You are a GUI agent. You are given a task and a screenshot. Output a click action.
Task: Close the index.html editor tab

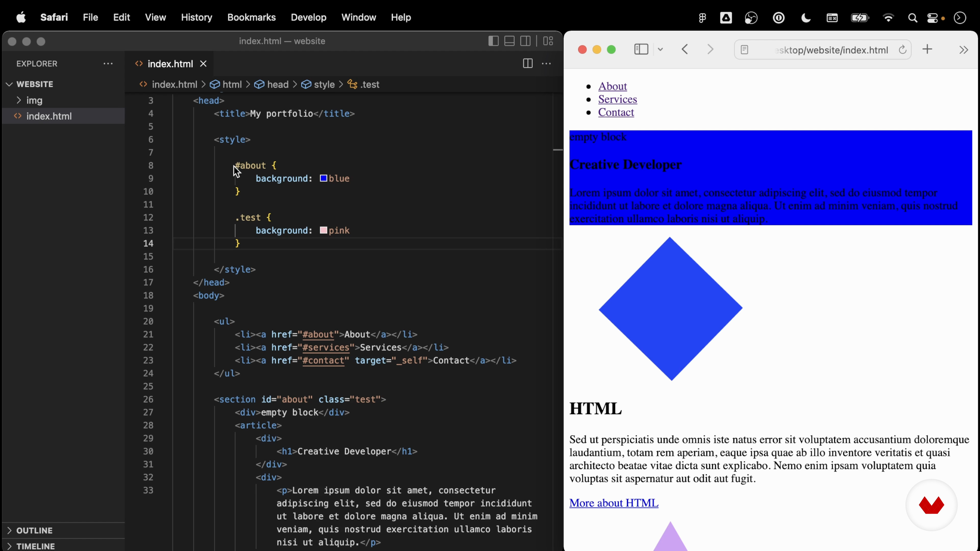pos(204,64)
